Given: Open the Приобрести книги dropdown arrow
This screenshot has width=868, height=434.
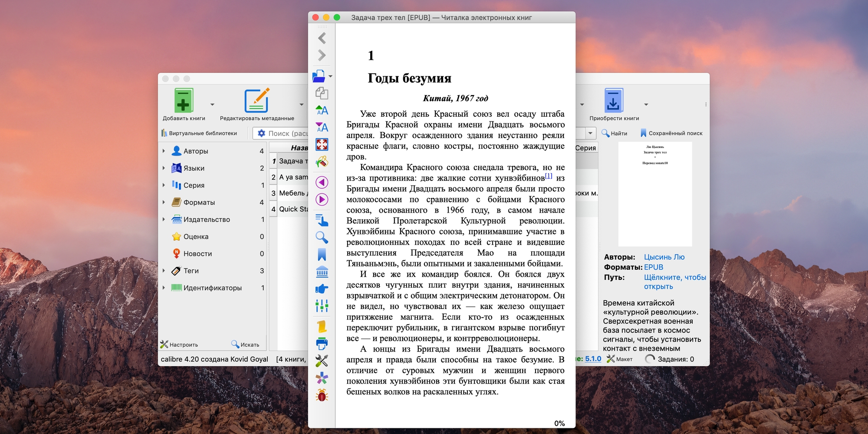Looking at the screenshot, I should point(646,105).
